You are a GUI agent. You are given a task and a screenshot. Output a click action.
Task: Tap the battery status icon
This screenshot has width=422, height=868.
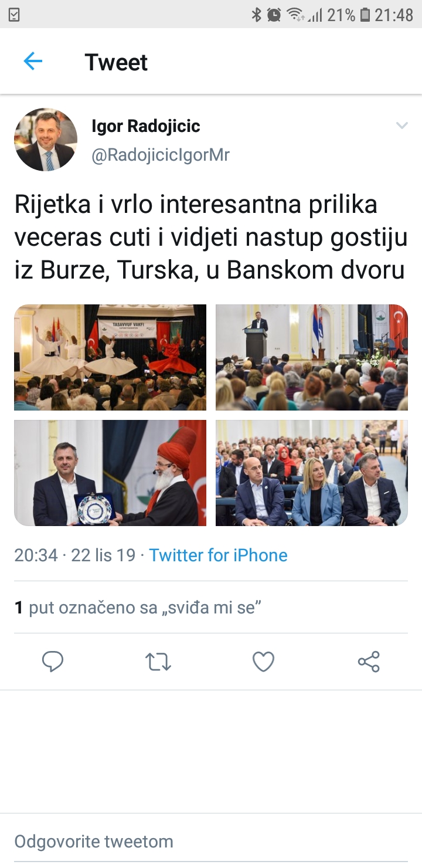click(x=365, y=15)
